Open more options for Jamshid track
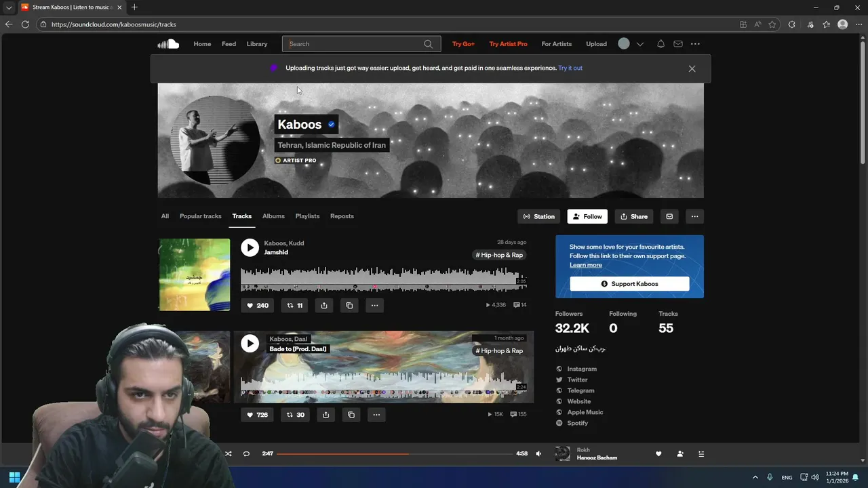Screen dimensions: 868x488 pyautogui.click(x=375, y=306)
